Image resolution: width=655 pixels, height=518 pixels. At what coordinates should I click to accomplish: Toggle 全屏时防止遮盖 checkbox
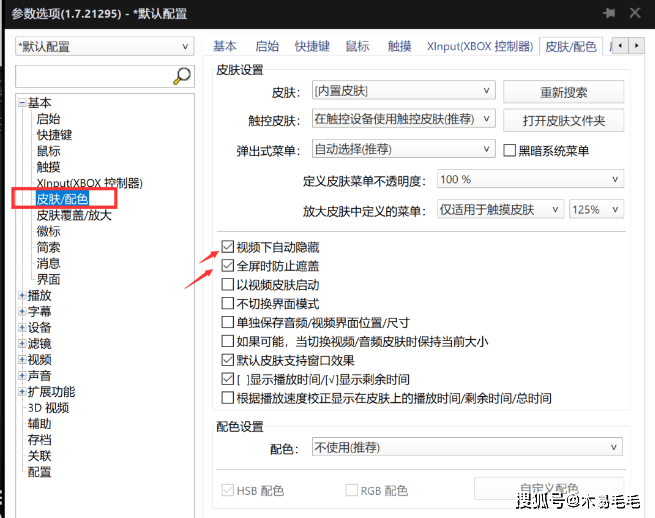pos(227,266)
